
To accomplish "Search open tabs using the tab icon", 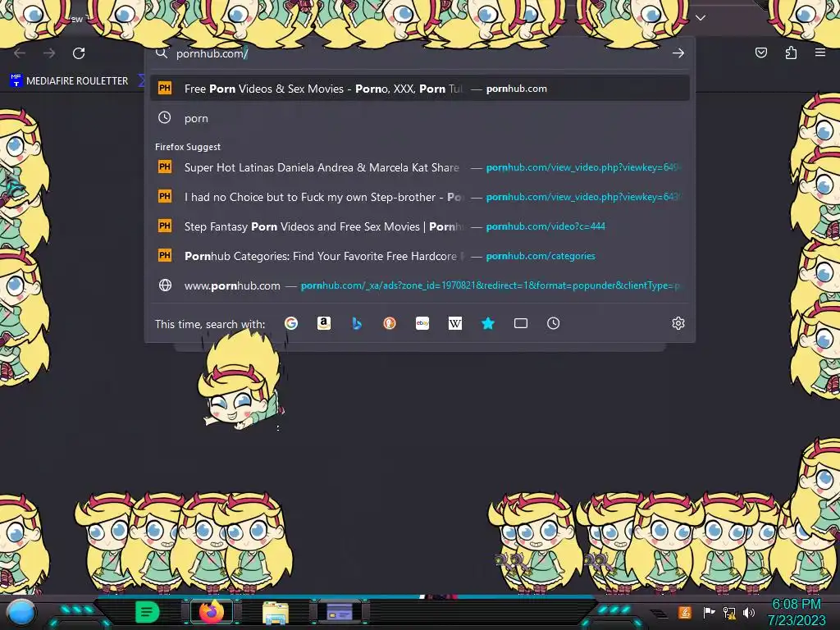I will pyautogui.click(x=521, y=323).
